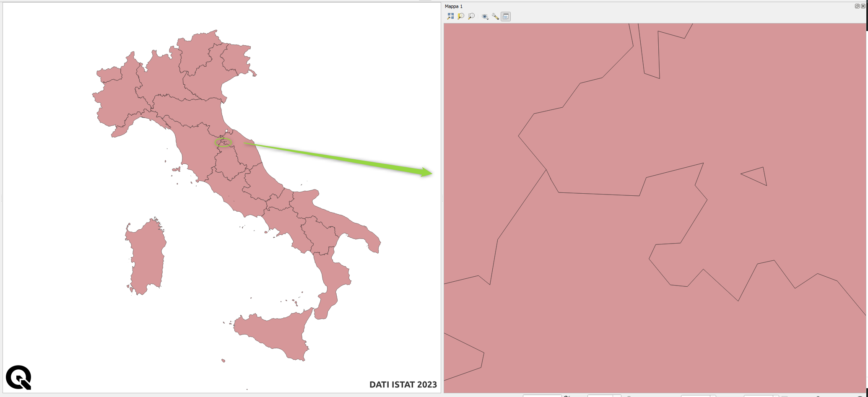Open map settings with the wrench icon

coord(495,16)
